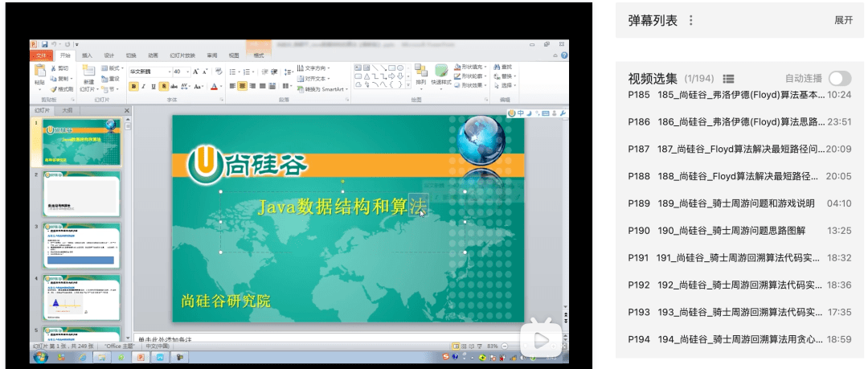Open the three-dot menu beside 弹幕列表
868x369 pixels.
pyautogui.click(x=690, y=21)
